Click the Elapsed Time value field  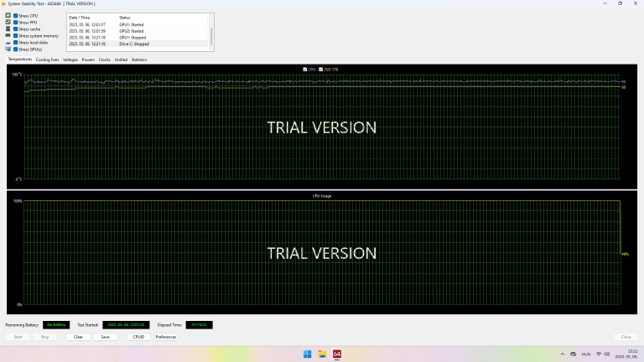coord(199,324)
